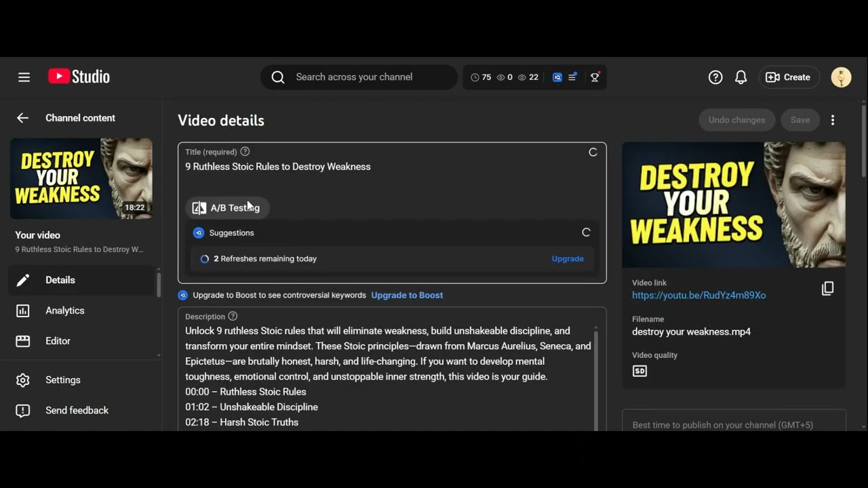868x488 pixels.
Task: Open the vidIQ list menu icon
Action: pyautogui.click(x=573, y=77)
